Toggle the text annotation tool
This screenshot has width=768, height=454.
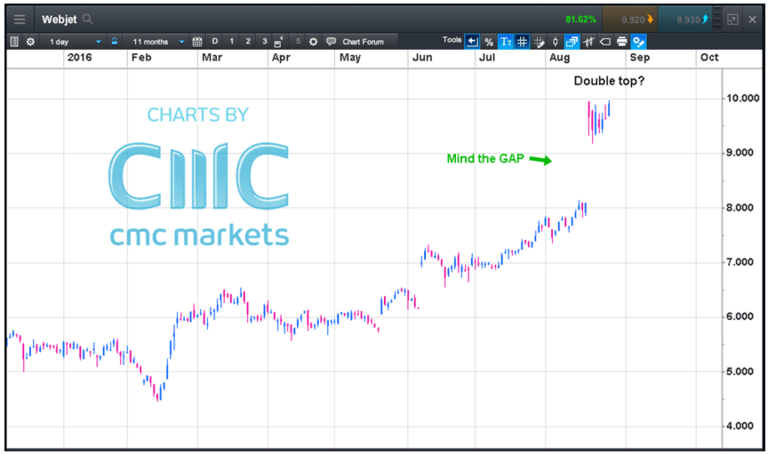(x=505, y=42)
